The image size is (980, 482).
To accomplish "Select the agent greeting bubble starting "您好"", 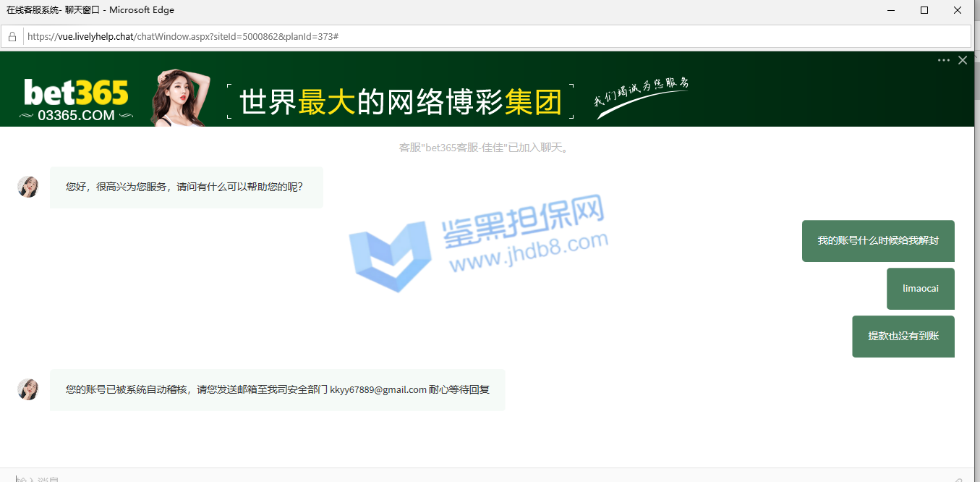I will tap(186, 187).
